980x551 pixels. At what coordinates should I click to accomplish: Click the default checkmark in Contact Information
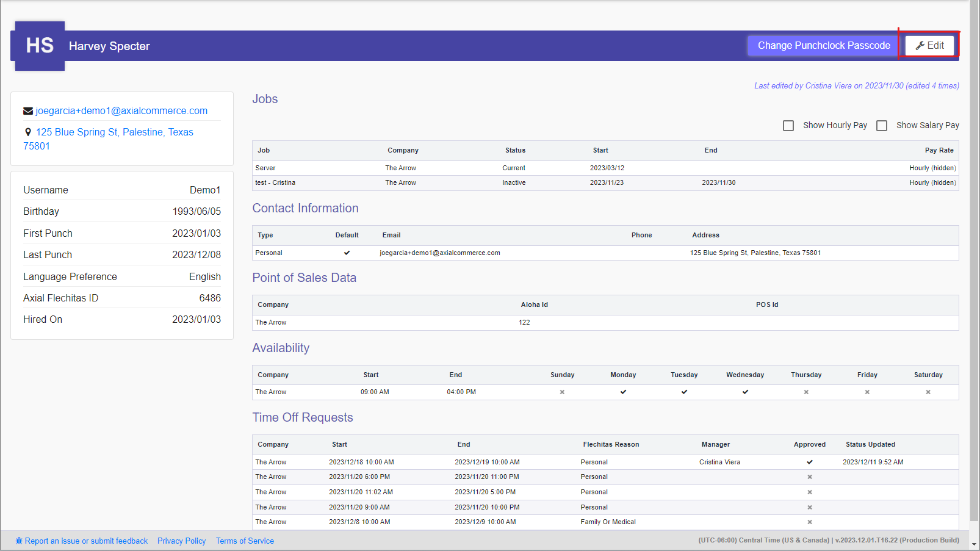347,253
